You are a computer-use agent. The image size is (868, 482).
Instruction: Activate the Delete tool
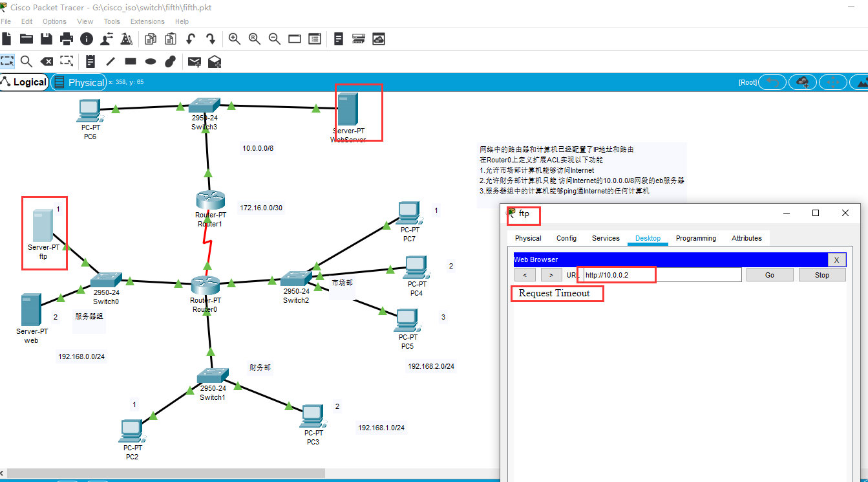coord(47,61)
